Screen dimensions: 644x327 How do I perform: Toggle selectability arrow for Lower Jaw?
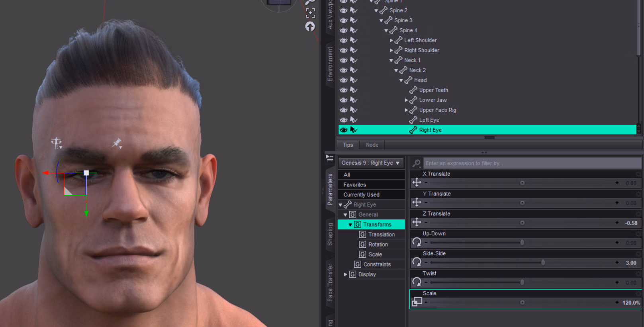coord(353,100)
